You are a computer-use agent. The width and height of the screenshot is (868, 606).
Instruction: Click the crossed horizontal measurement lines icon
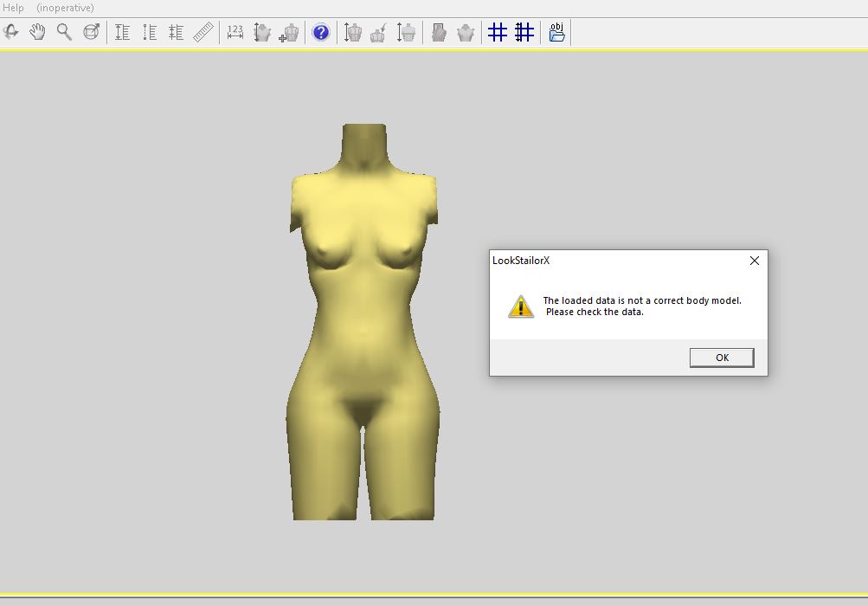pyautogui.click(x=176, y=32)
